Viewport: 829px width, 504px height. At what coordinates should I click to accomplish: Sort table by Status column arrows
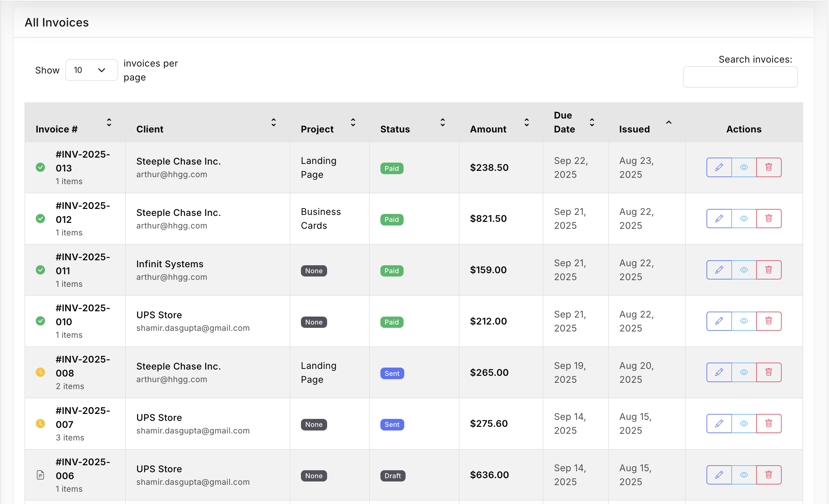coord(442,123)
